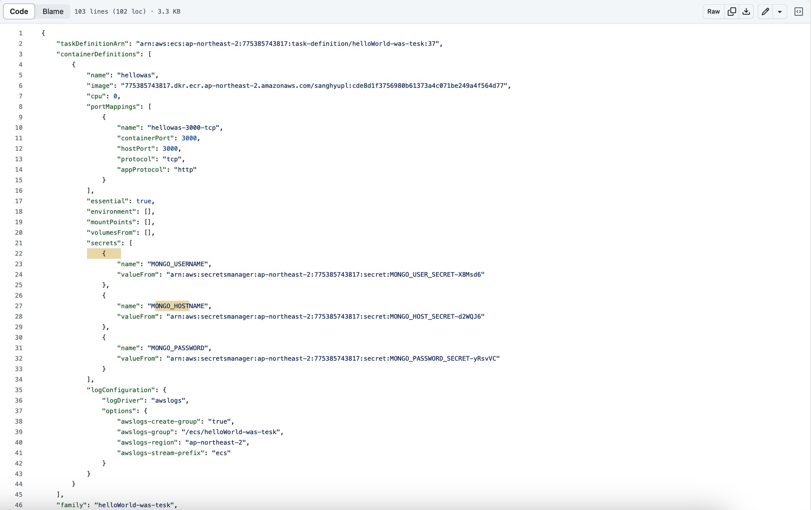This screenshot has width=812, height=510.
Task: Click the "logConfiguration" key
Action: (121, 390)
